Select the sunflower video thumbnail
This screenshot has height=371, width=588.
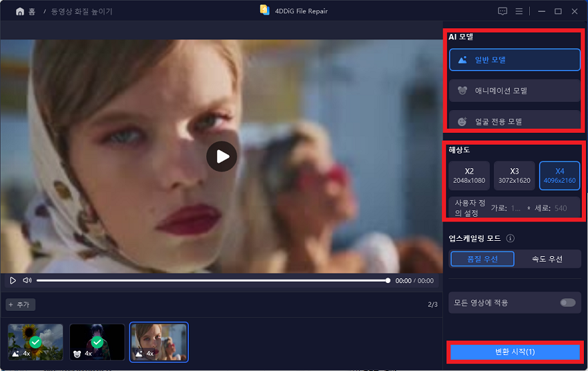click(x=35, y=342)
